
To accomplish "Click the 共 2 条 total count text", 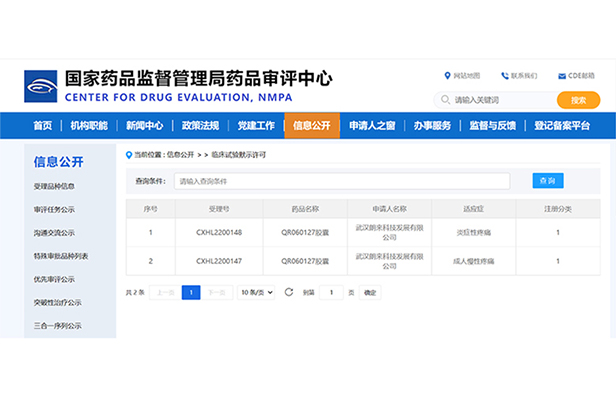I will click(135, 293).
